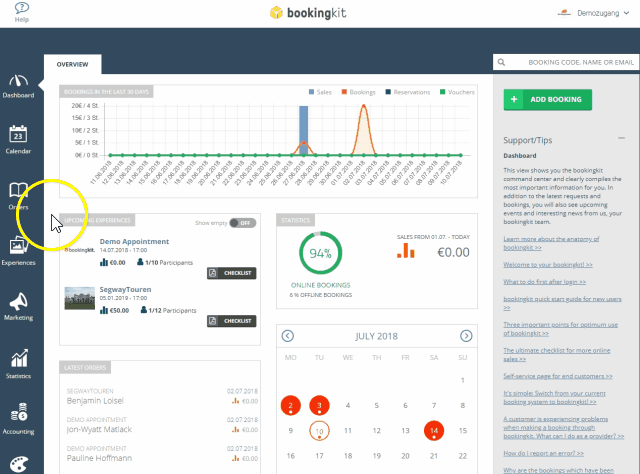The width and height of the screenshot is (640, 474).
Task: Open the Demozugang account dropdown
Action: [602, 13]
